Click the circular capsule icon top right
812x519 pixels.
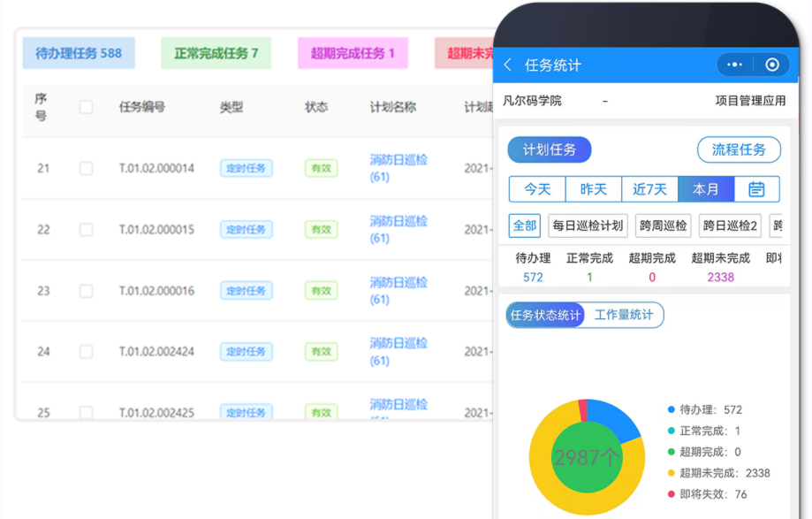point(772,65)
